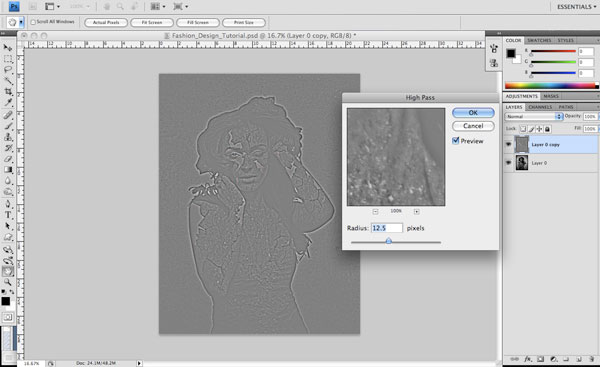This screenshot has height=367, width=600.
Task: Open the layer blend mode Normal dropdown
Action: pyautogui.click(x=533, y=116)
